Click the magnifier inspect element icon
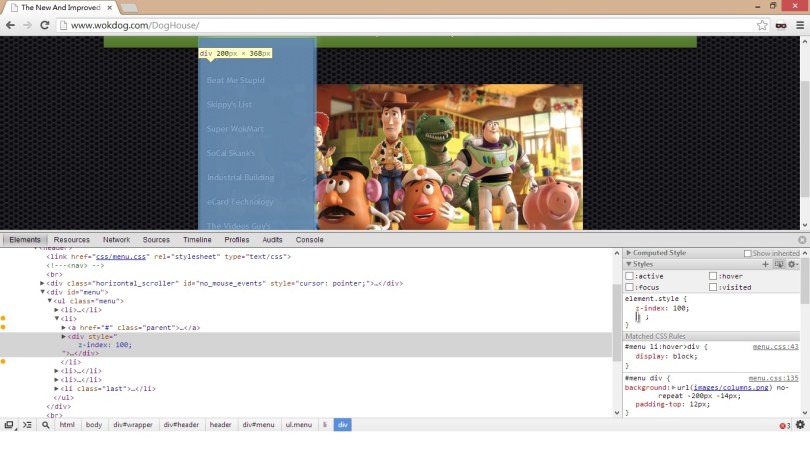Image resolution: width=810 pixels, height=455 pixels. coord(46,425)
